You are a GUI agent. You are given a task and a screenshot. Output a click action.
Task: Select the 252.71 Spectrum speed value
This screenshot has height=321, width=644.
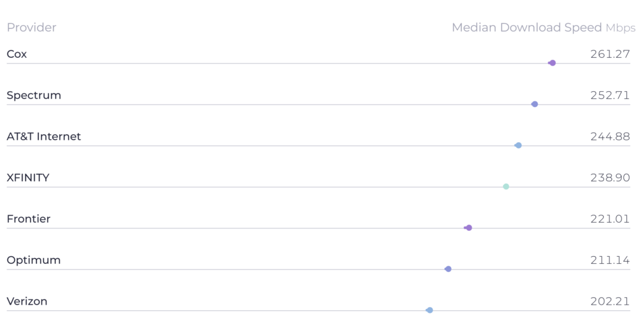[610, 96]
